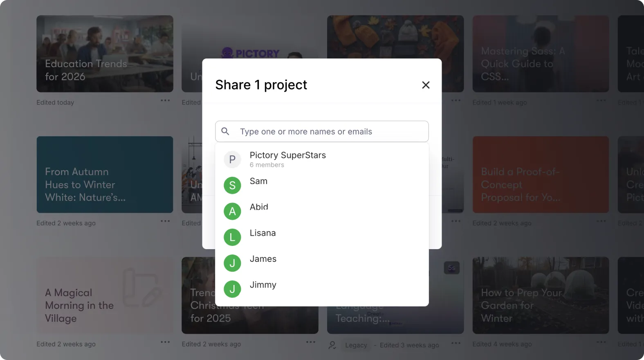Click the P avatar for Pictory SuperStars
This screenshot has height=360, width=644.
point(232,160)
